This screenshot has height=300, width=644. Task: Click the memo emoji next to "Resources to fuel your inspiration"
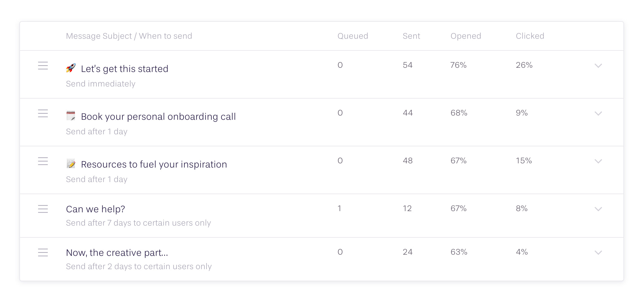70,164
